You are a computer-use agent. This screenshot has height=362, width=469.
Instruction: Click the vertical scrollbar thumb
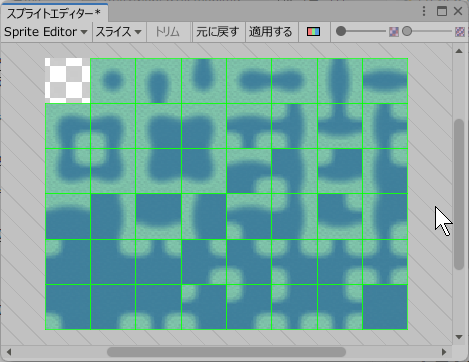pos(459,194)
